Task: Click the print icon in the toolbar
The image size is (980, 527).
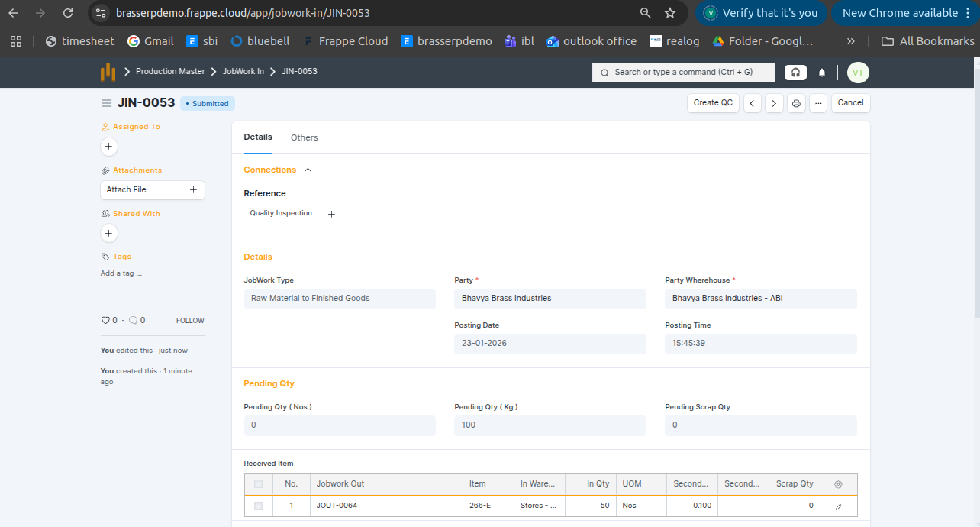Action: [796, 103]
